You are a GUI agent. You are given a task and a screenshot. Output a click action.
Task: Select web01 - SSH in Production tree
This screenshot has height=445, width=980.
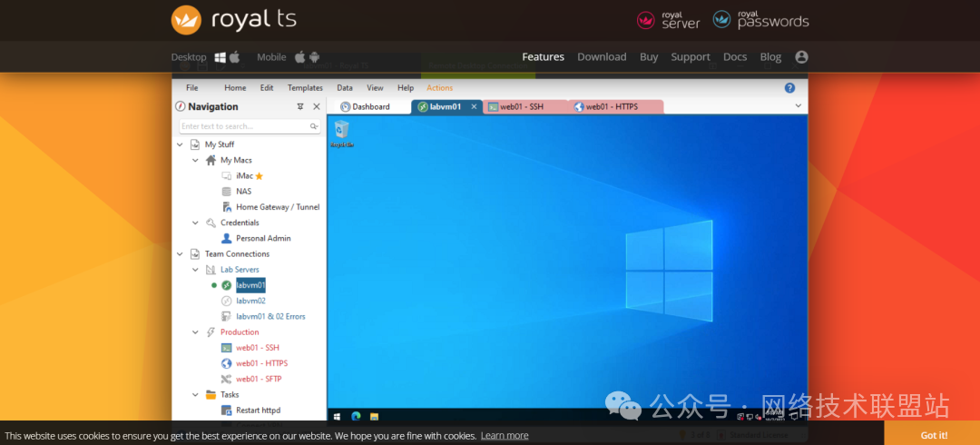258,348
